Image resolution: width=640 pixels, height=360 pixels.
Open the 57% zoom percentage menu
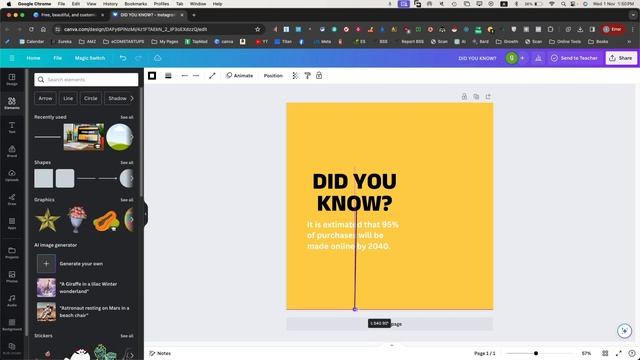pyautogui.click(x=586, y=353)
